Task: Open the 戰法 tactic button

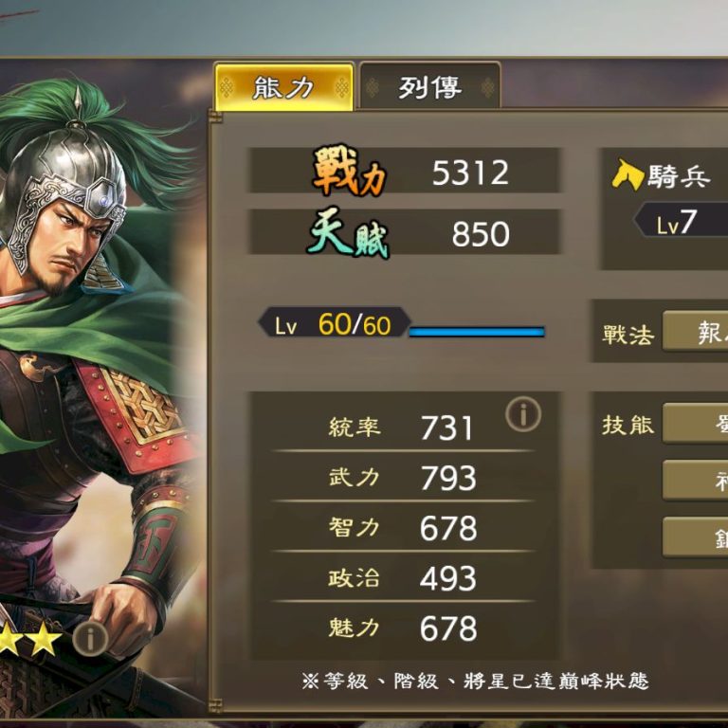Action: [695, 331]
